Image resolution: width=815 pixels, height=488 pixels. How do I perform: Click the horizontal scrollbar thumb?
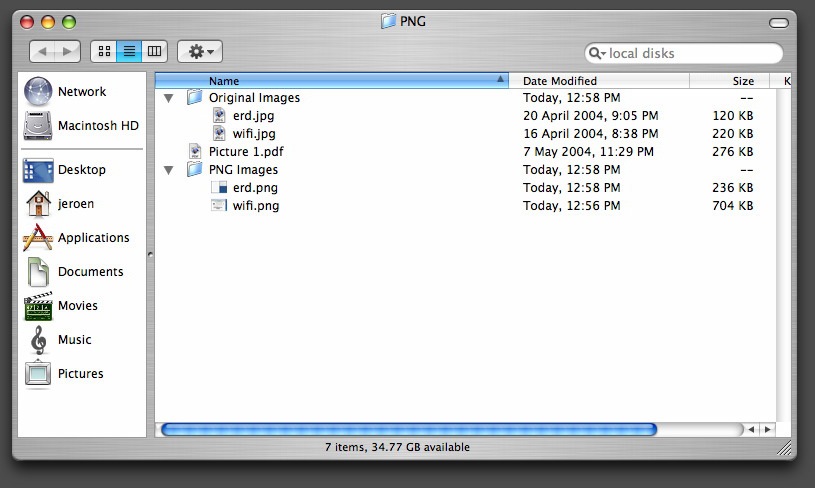(409, 430)
